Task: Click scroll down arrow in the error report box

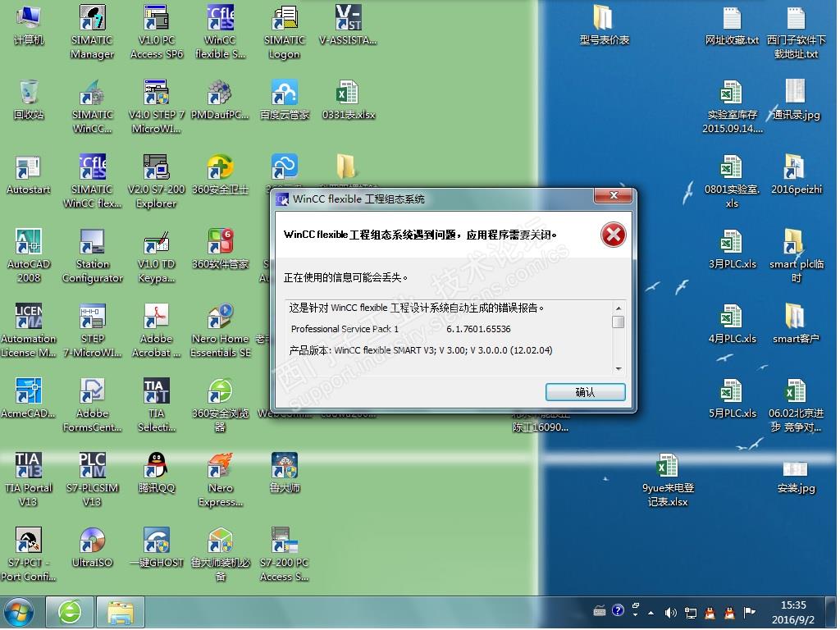Action: click(x=619, y=368)
